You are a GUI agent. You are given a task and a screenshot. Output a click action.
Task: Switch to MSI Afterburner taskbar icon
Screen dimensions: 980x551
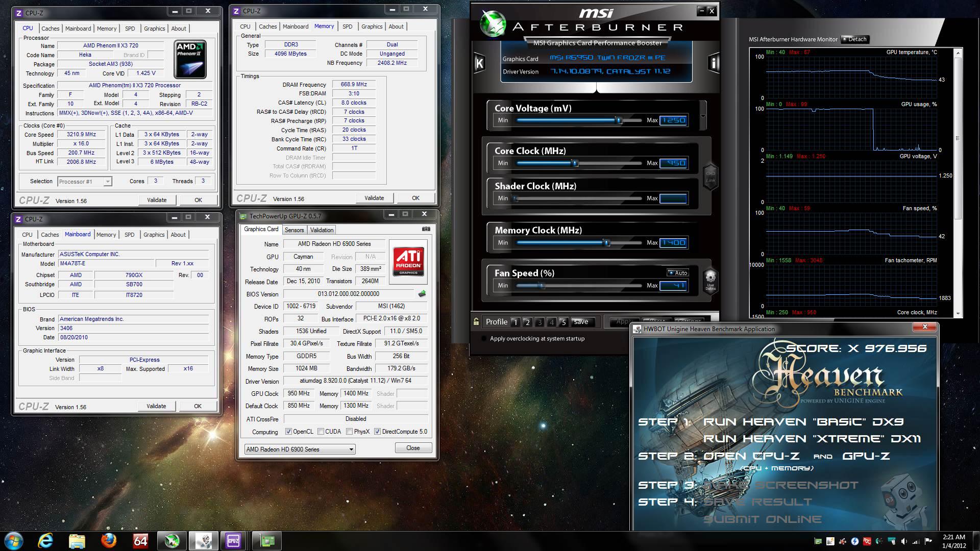(x=172, y=541)
